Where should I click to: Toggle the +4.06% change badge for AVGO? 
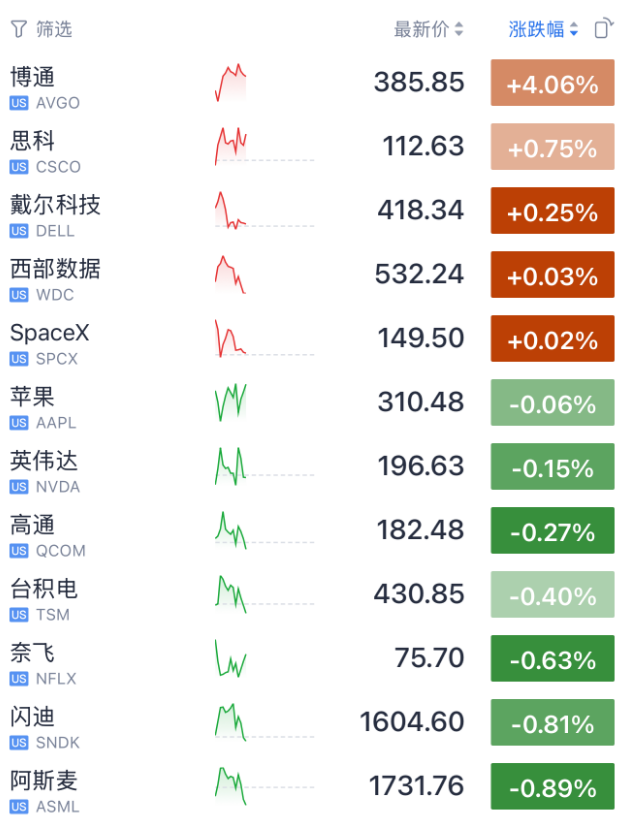point(552,83)
